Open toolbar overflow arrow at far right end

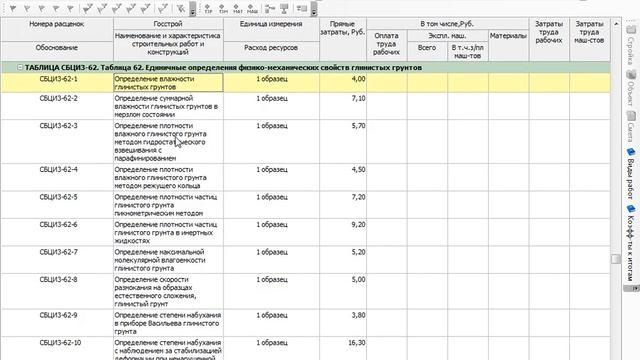point(313,9)
